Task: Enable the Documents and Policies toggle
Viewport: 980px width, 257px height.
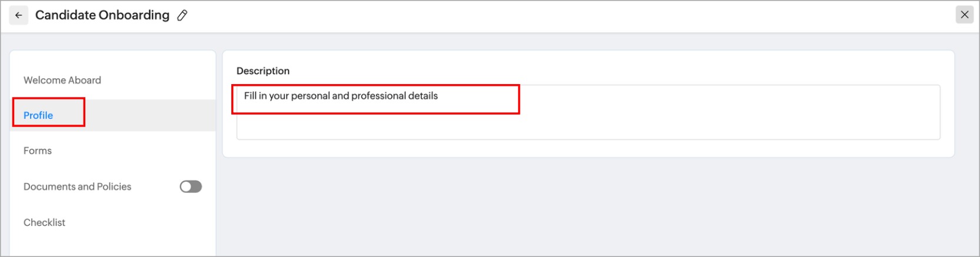Action: pos(191,186)
